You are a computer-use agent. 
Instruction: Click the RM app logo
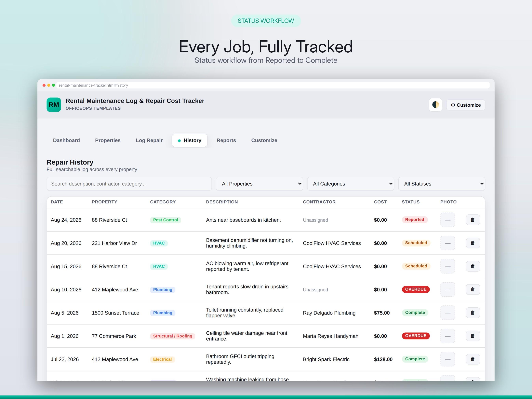pyautogui.click(x=54, y=105)
